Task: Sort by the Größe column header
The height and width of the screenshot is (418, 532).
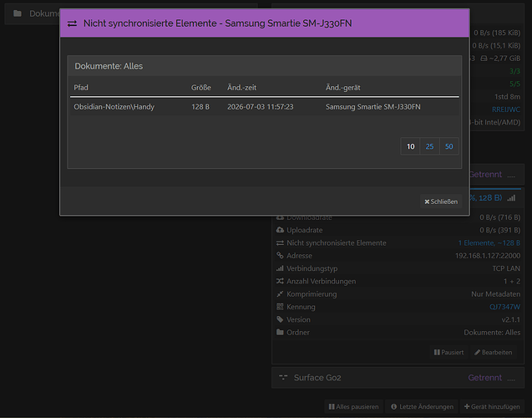Action: [200, 88]
